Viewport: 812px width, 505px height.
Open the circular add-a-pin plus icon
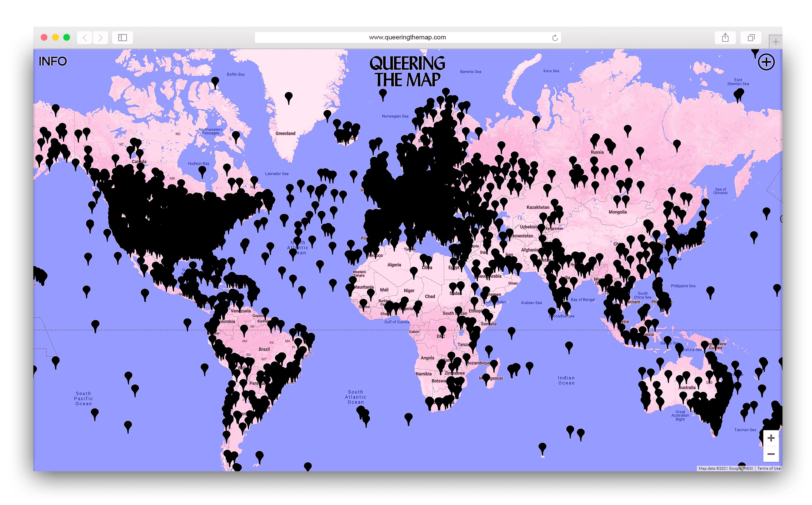[766, 62]
